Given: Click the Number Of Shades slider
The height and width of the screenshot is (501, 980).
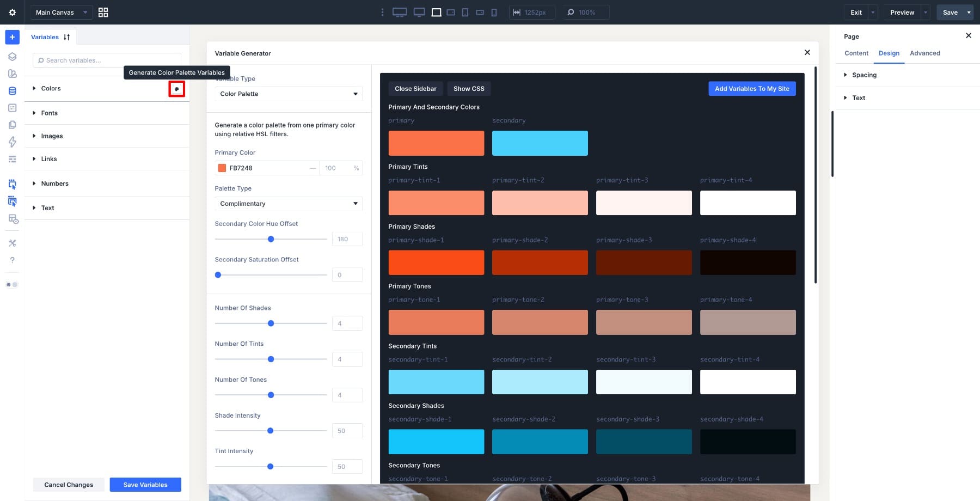Looking at the screenshot, I should [x=271, y=323].
